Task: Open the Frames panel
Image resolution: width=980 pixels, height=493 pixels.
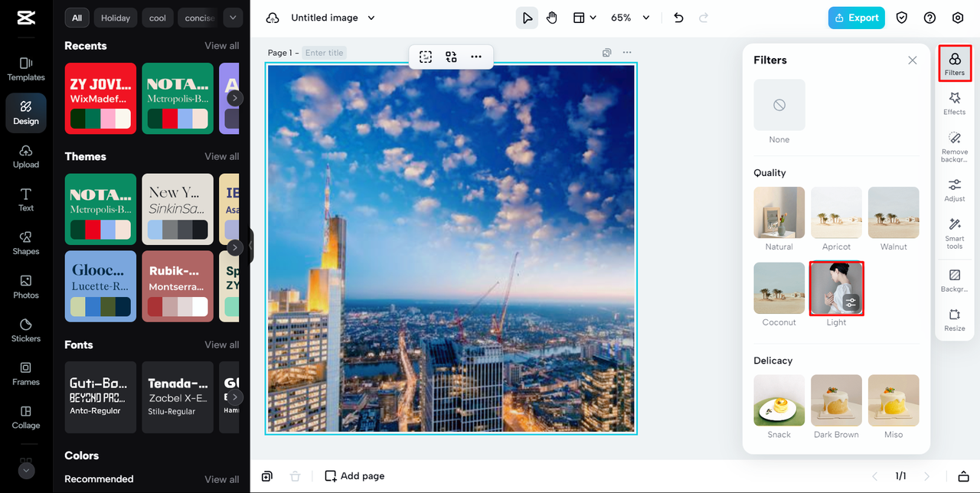Action: click(x=26, y=374)
